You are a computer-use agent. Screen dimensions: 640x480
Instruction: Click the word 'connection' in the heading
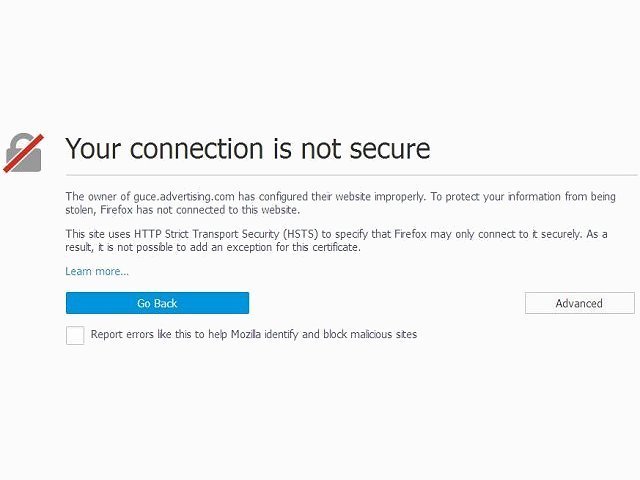[197, 149]
